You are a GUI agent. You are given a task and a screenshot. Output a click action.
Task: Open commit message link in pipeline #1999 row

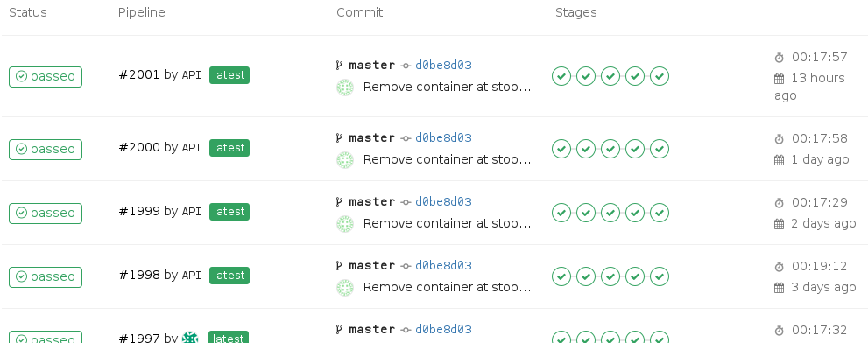447,223
